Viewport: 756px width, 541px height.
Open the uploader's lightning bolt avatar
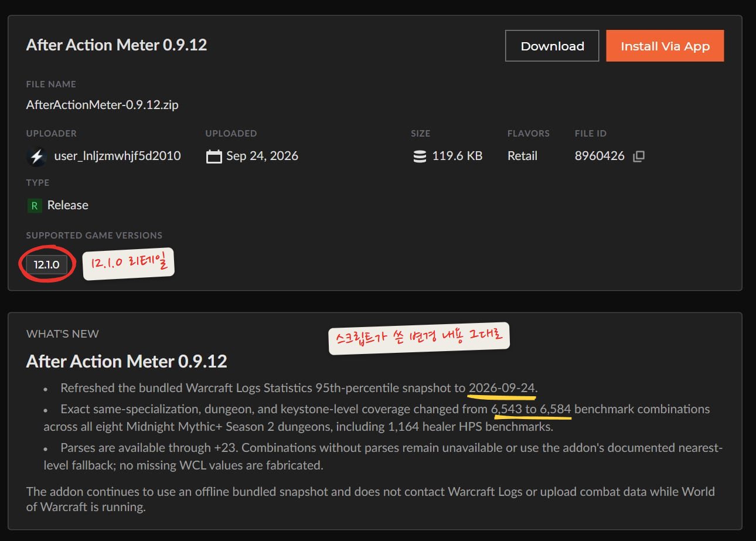click(x=36, y=156)
